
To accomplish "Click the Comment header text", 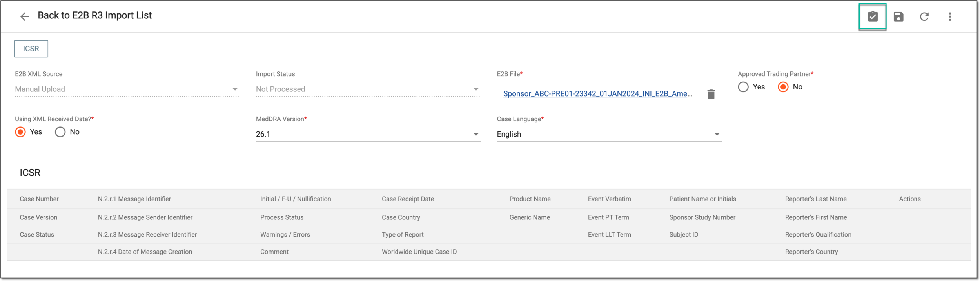I will pos(274,252).
